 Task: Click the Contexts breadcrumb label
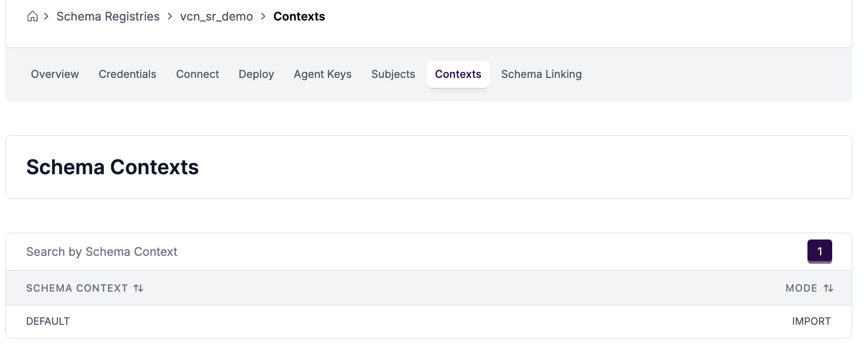click(299, 16)
